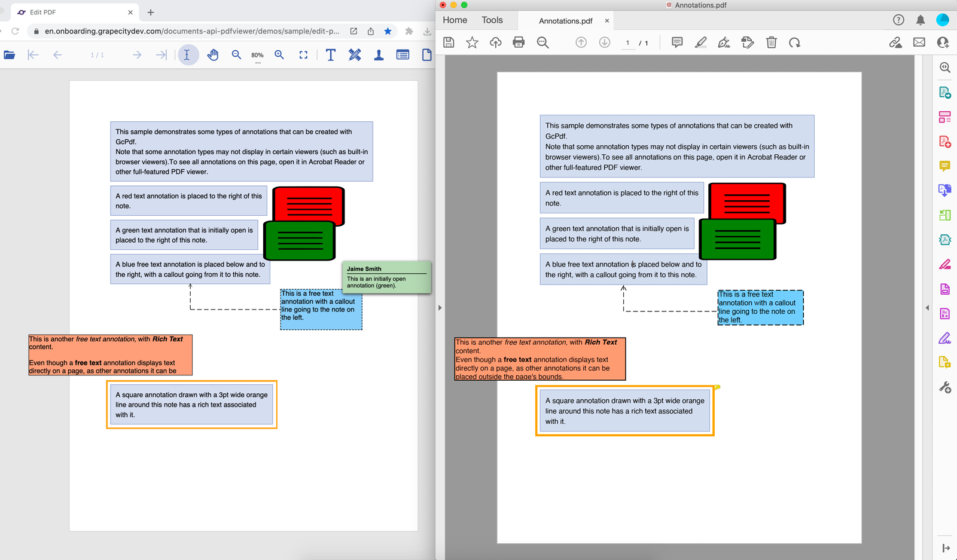Open the Comment tool in Acrobat sidebar

945,166
